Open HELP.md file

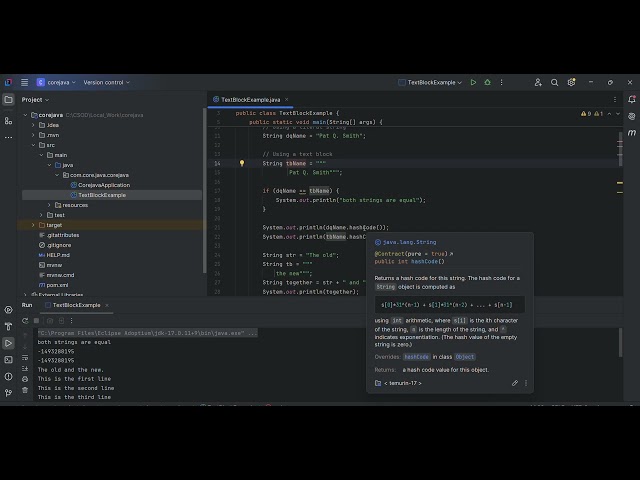[54, 255]
